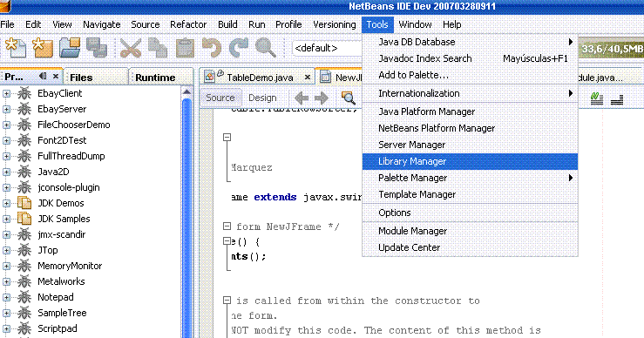Select Java Platform Manager

pyautogui.click(x=470, y=112)
